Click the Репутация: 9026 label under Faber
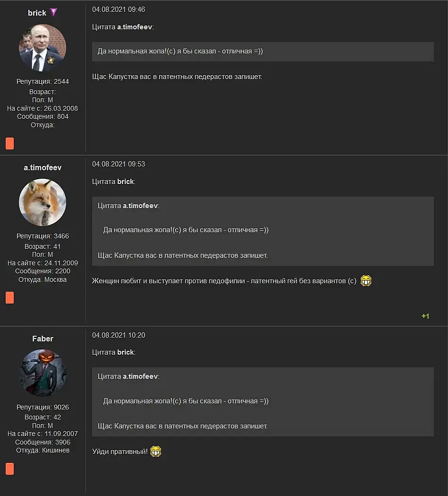This screenshot has height=496, width=448. pos(43,407)
